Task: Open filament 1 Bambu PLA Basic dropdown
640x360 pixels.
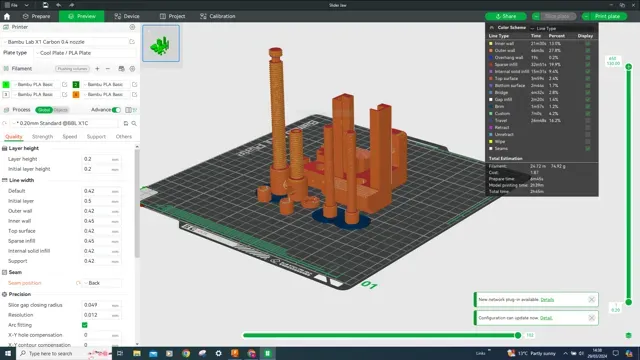Action: tap(36, 84)
